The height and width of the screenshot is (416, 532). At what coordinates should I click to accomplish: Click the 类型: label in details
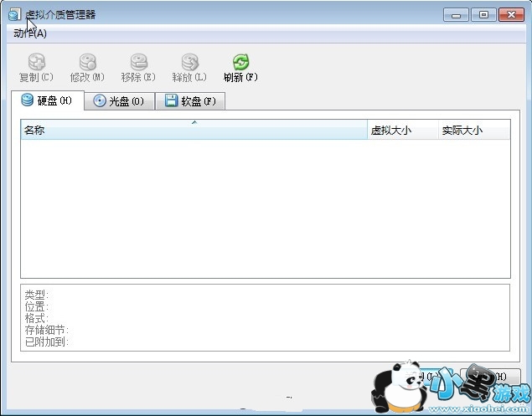coord(37,295)
